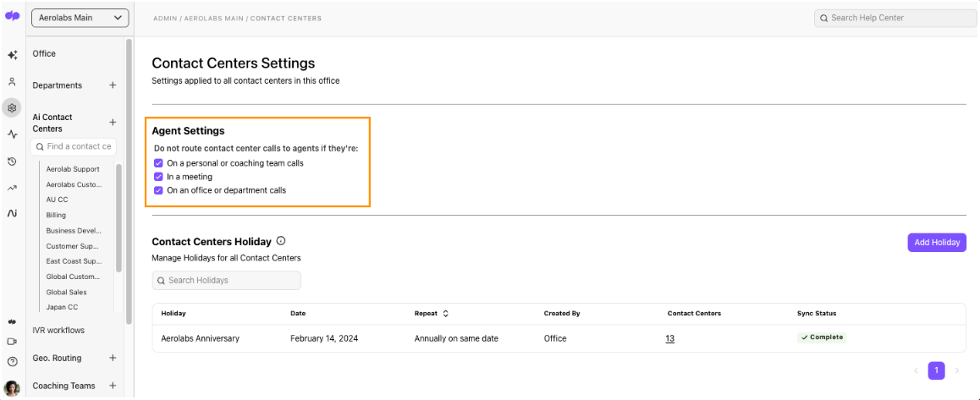Click the magnifier icon in Search Holidays

click(x=162, y=281)
